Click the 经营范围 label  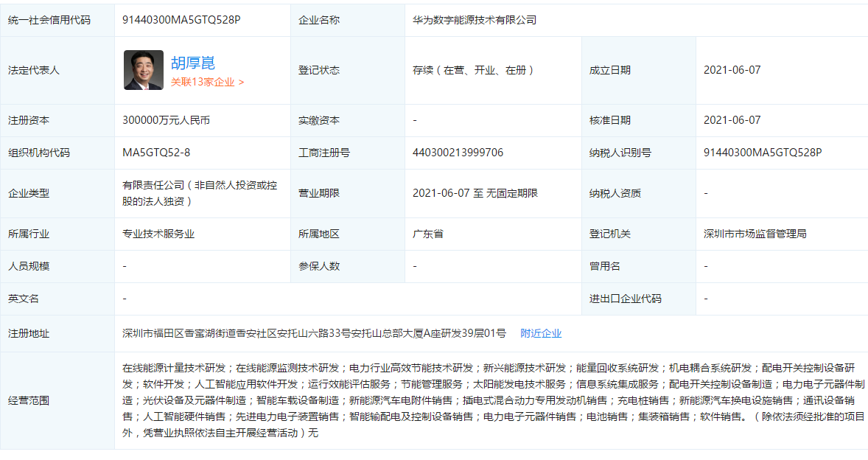[29, 400]
